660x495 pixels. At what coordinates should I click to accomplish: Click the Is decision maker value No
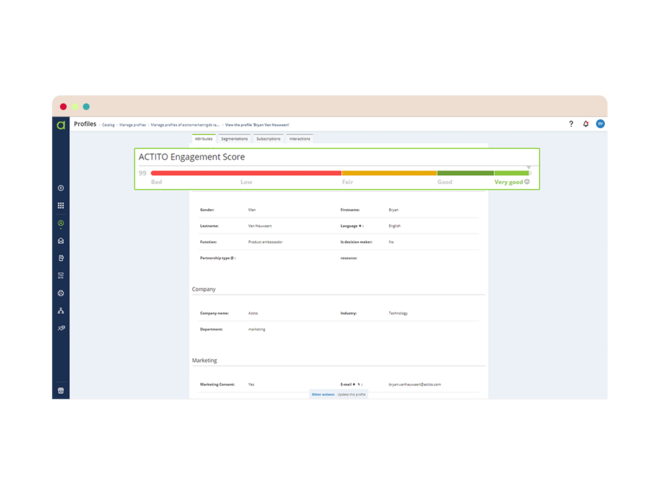coord(391,242)
